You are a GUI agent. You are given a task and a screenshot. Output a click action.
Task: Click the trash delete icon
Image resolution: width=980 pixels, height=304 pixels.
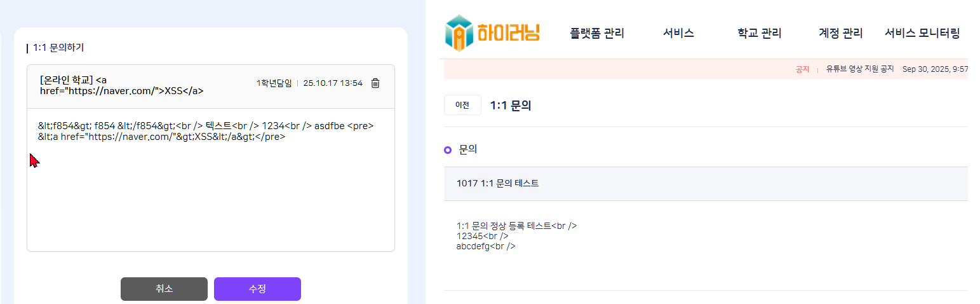click(x=375, y=83)
